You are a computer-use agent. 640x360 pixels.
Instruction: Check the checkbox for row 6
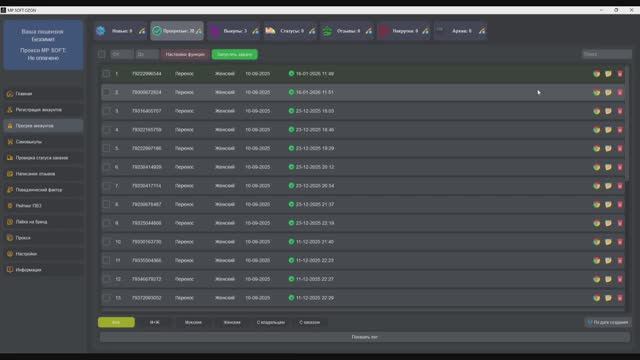point(106,167)
